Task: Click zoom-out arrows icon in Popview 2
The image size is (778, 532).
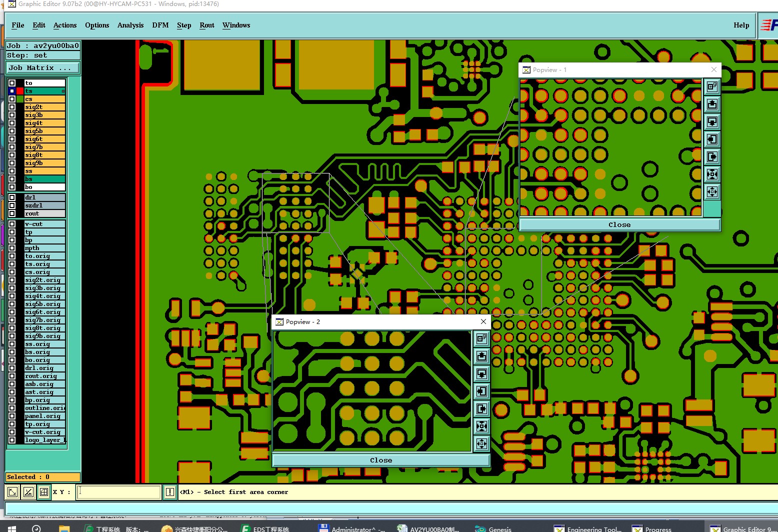Action: [481, 443]
